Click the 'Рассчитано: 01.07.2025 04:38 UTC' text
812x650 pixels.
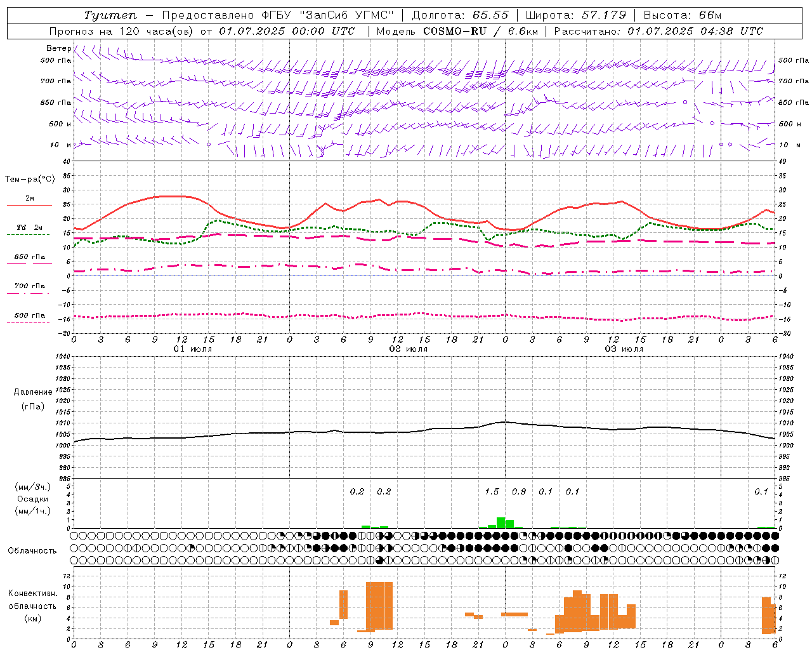pos(658,31)
